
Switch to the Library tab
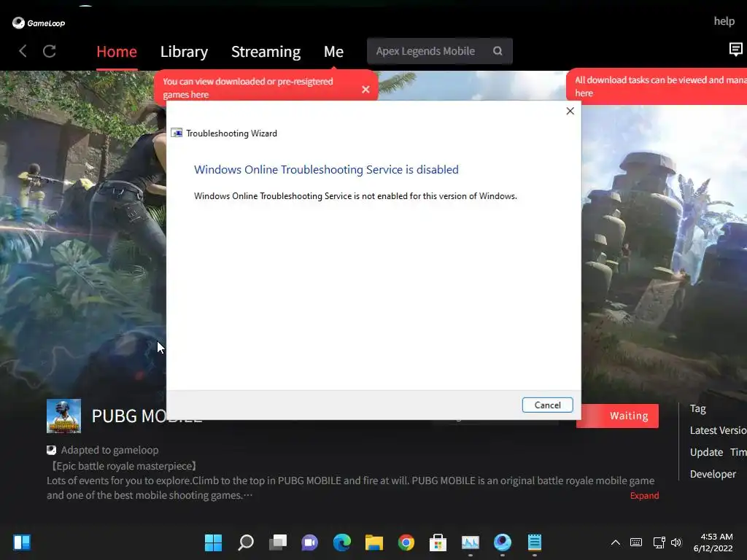pos(184,52)
